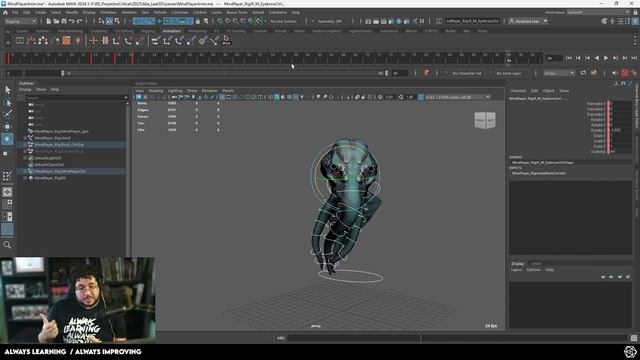Click the red keyframe marker at timeline start

click(8, 58)
